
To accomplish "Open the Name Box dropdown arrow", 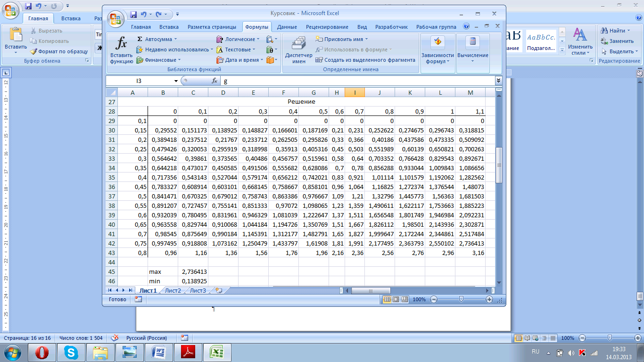I will pos(176,81).
